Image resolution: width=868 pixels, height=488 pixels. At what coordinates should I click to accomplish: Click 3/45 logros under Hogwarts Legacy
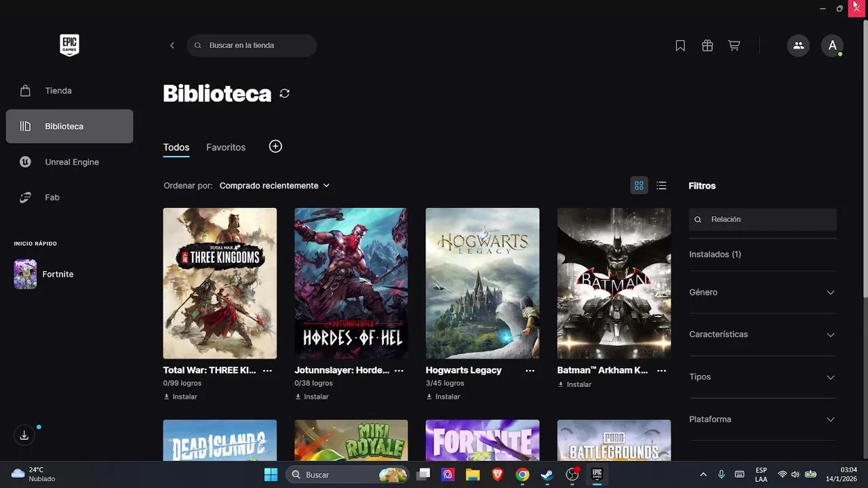click(x=445, y=383)
